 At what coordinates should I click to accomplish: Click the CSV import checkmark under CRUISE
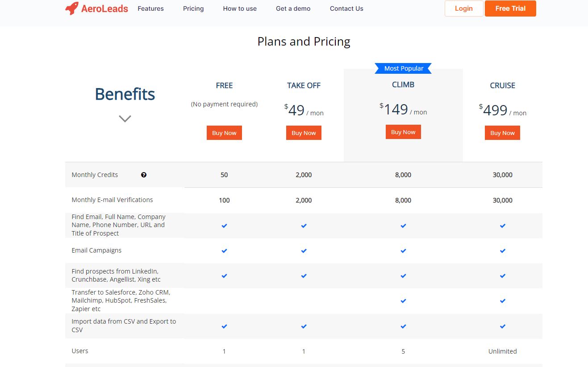click(502, 326)
